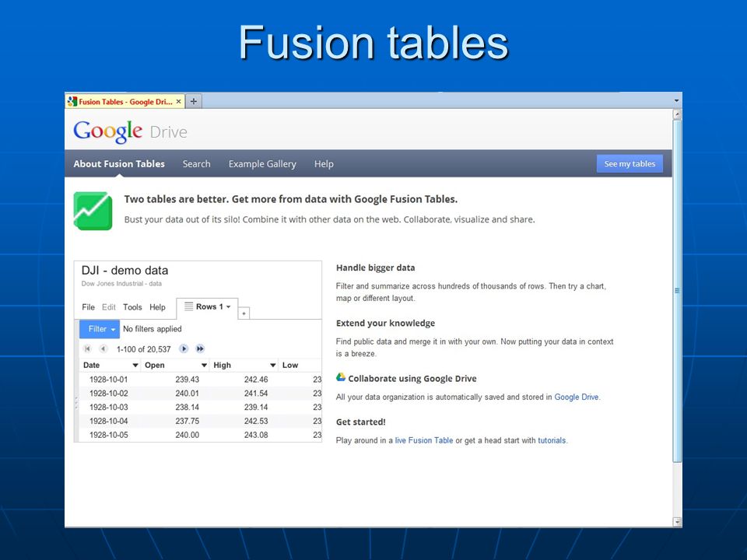Open the Tools menu in demo table
Image resolution: width=747 pixels, height=560 pixels.
132,307
